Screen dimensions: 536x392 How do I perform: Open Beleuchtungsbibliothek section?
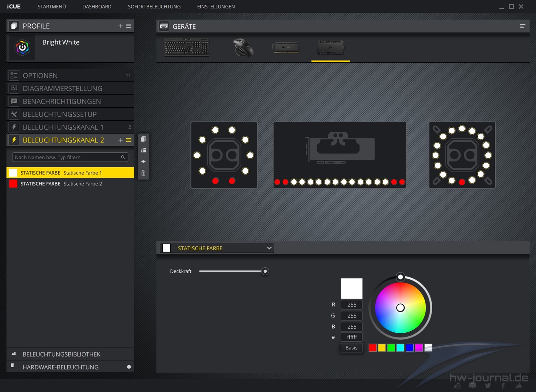(70, 354)
